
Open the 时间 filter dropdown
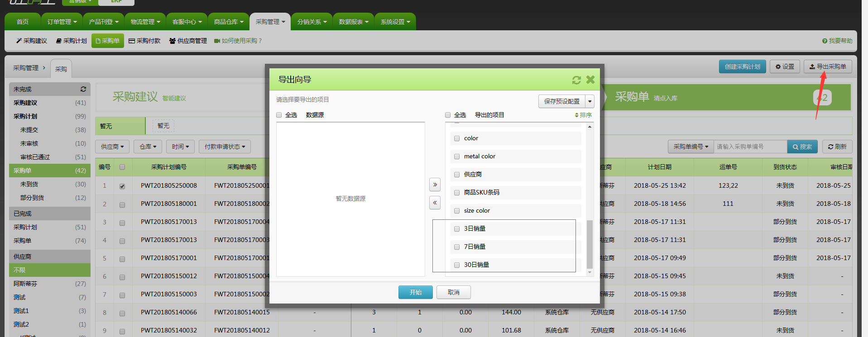pyautogui.click(x=181, y=147)
